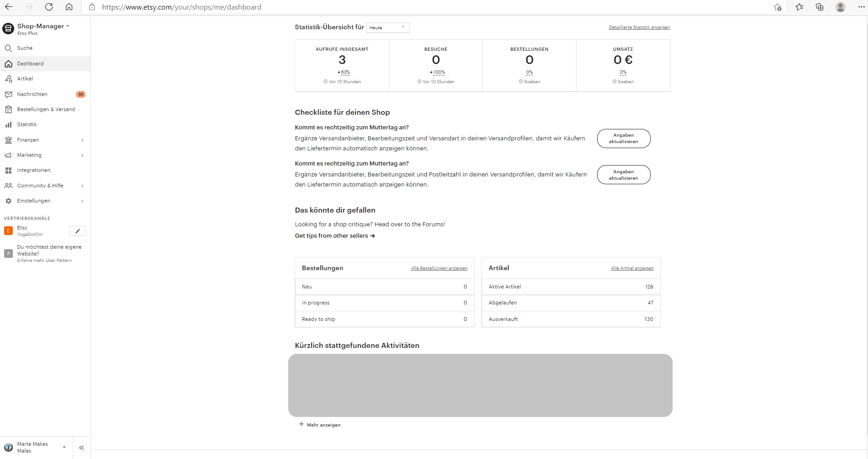This screenshot has width=868, height=459.
Task: Open Artikel in the sidebar menu
Action: point(25,79)
